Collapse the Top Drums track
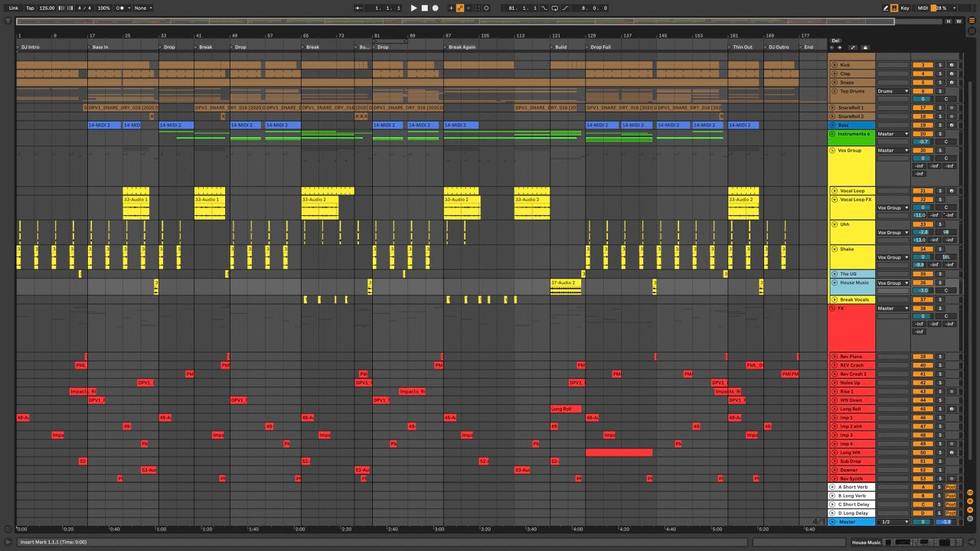980x551 pixels. coord(834,91)
